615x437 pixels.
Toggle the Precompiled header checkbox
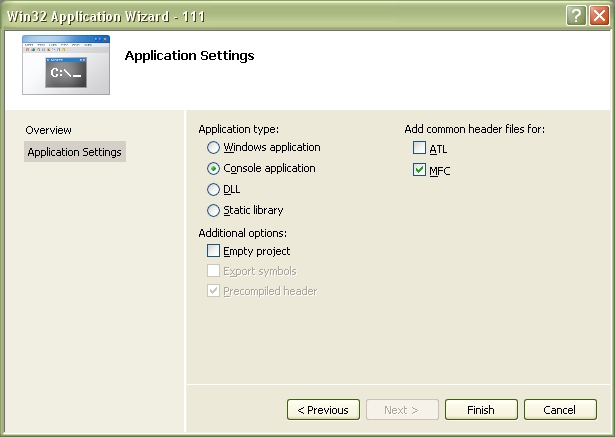[x=213, y=291]
